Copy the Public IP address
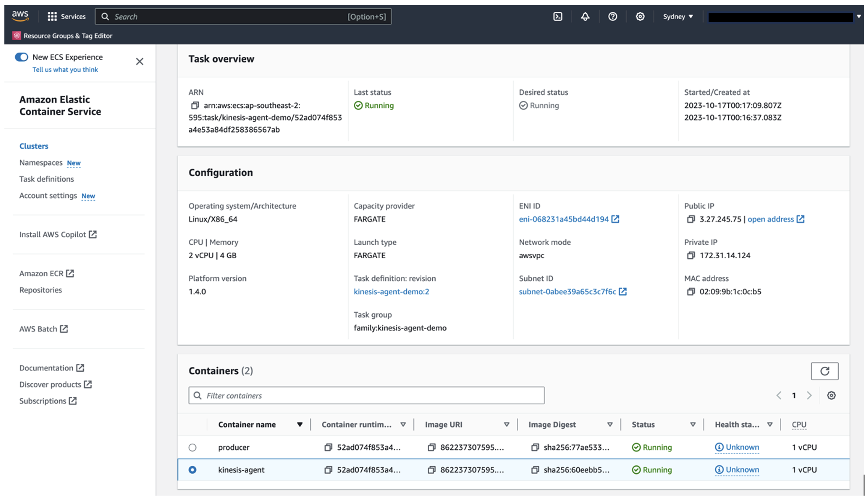Viewport: 868px width, 500px height. tap(691, 219)
